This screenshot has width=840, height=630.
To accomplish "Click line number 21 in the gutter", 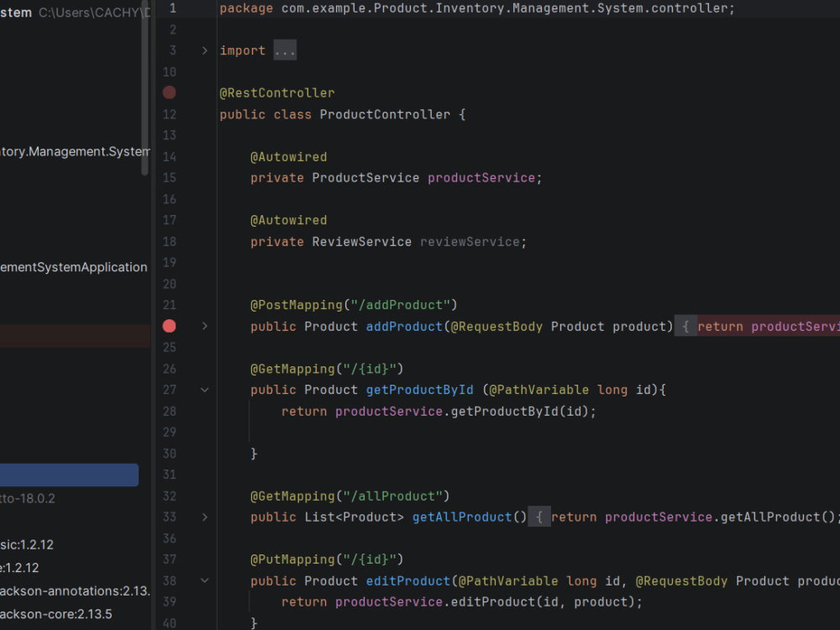I will point(170,305).
